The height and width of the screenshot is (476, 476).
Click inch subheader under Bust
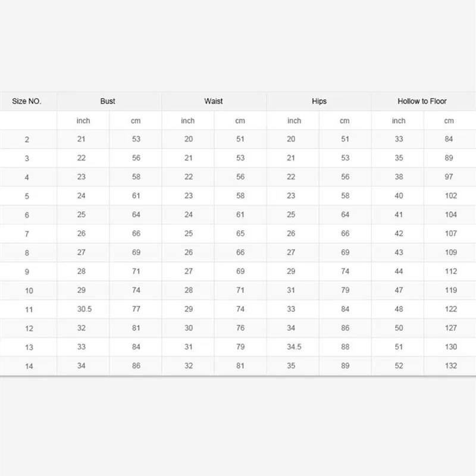click(83, 121)
